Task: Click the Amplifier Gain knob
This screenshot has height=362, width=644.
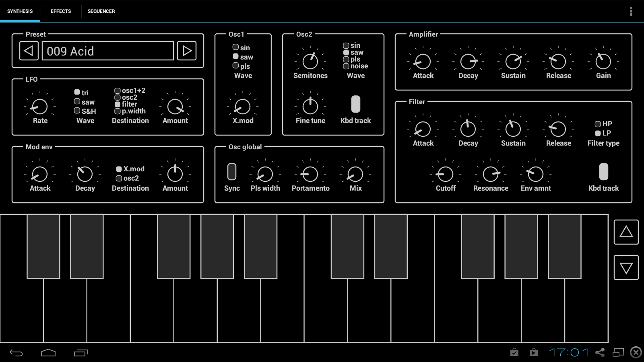Action: (604, 62)
